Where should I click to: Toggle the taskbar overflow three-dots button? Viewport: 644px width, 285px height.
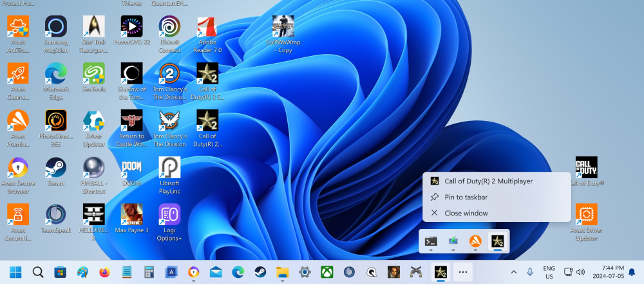[462, 272]
